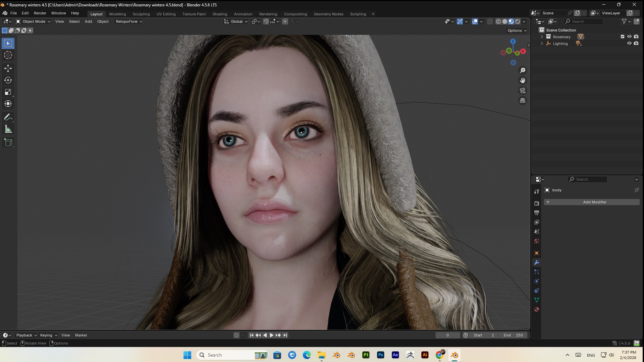644x362 pixels.
Task: Disable Lighting collection in renders
Action: coord(636,43)
